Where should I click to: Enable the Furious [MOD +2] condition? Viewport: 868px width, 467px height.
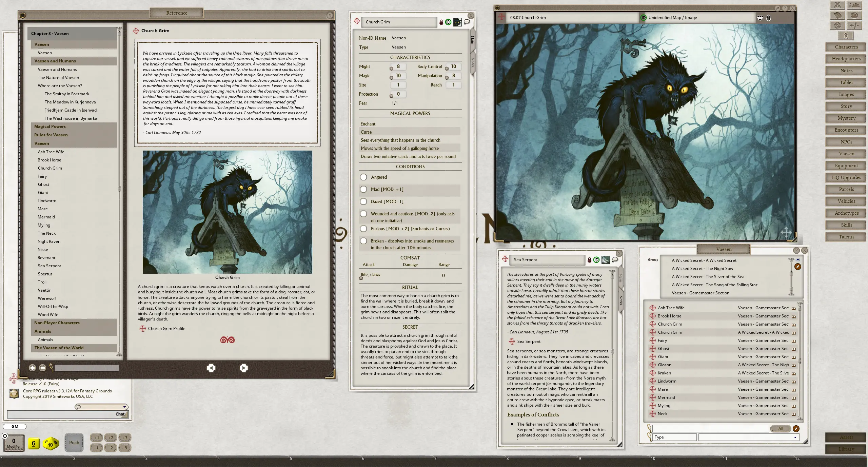pos(363,229)
